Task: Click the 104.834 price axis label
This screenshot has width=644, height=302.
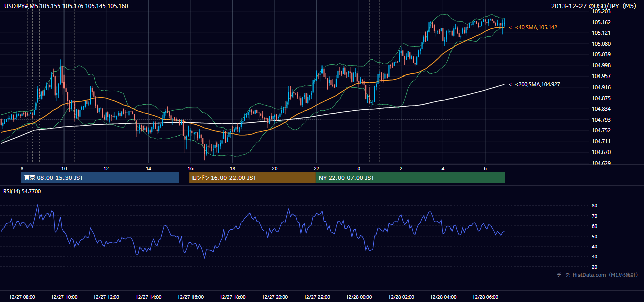Action: point(601,109)
